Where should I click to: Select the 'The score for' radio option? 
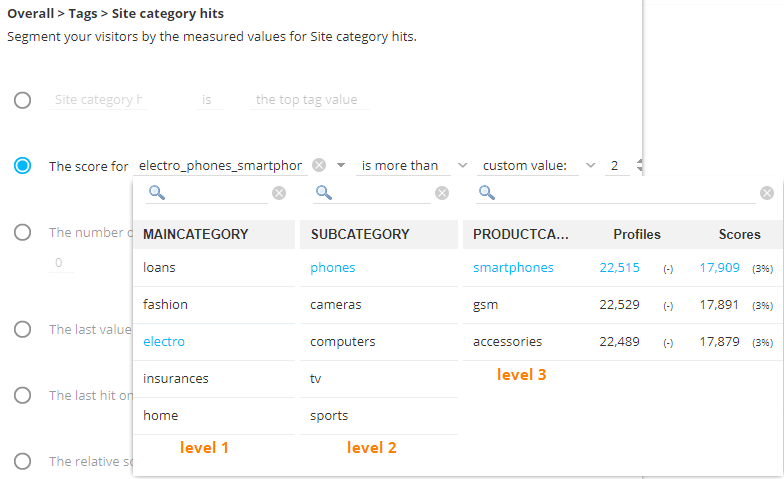point(22,166)
